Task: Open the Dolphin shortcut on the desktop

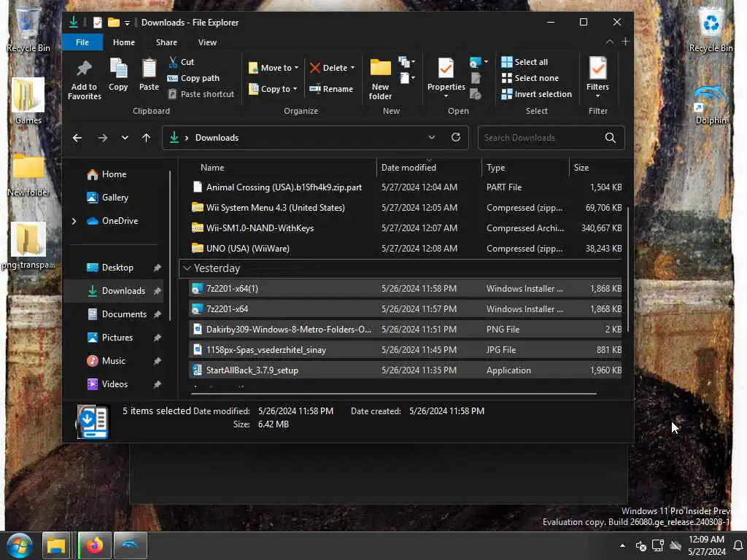Action: click(711, 106)
